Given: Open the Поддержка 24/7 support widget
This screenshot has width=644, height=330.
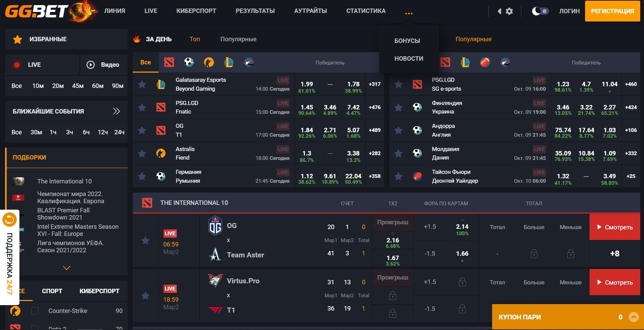Looking at the screenshot, I should (10, 257).
